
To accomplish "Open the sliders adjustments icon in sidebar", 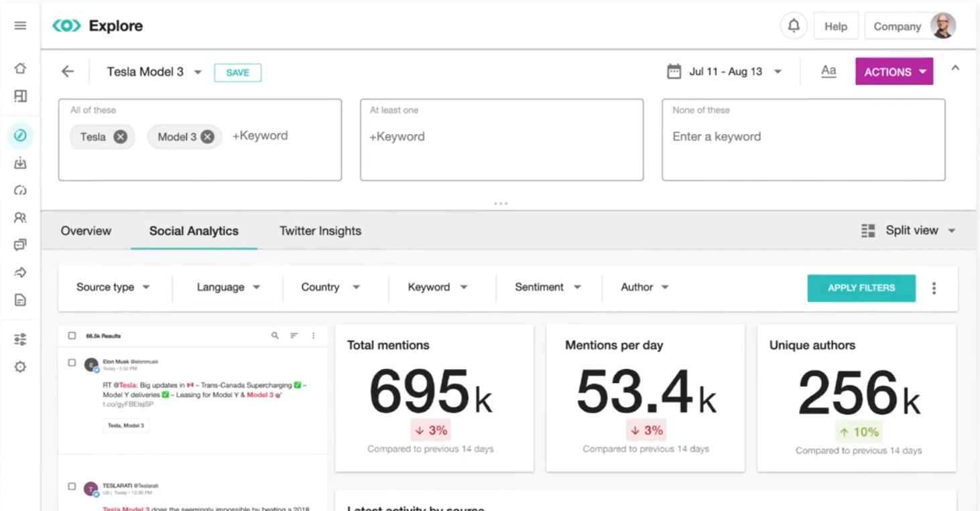I will [20, 340].
